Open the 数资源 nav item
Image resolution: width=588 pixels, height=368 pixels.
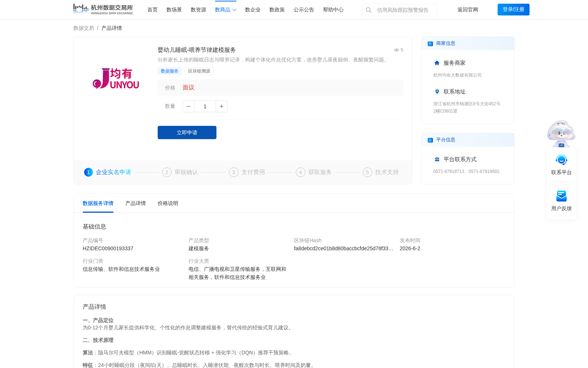198,10
